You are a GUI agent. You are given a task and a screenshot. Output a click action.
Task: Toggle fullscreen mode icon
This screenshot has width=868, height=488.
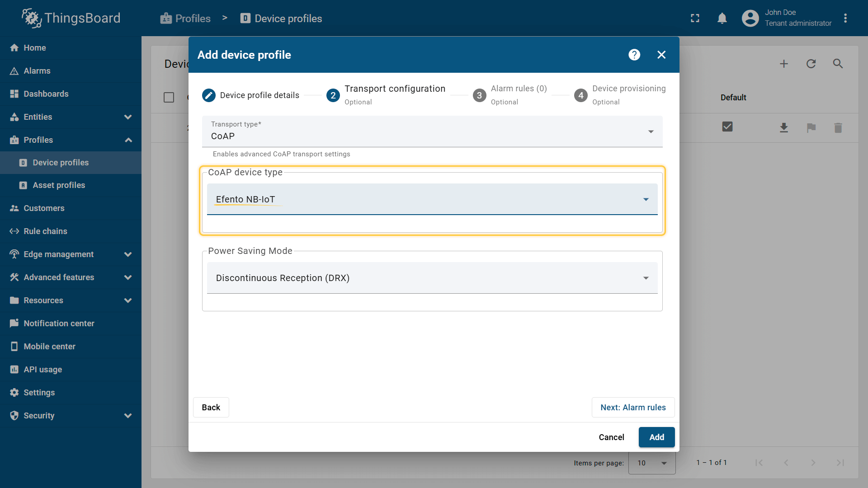coord(695,19)
